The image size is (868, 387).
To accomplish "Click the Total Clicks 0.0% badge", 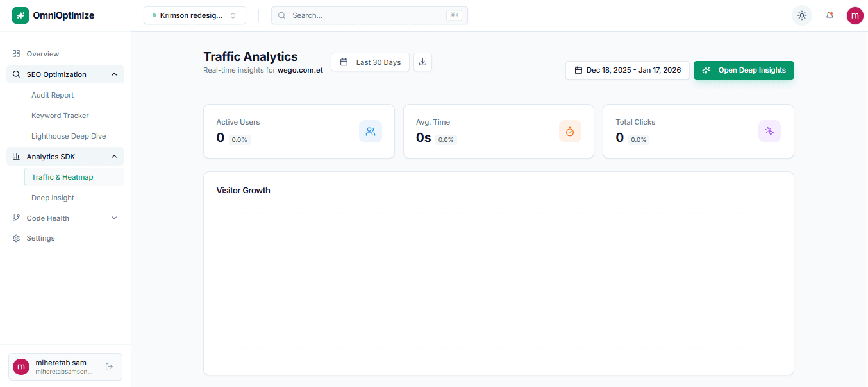I will (x=638, y=139).
